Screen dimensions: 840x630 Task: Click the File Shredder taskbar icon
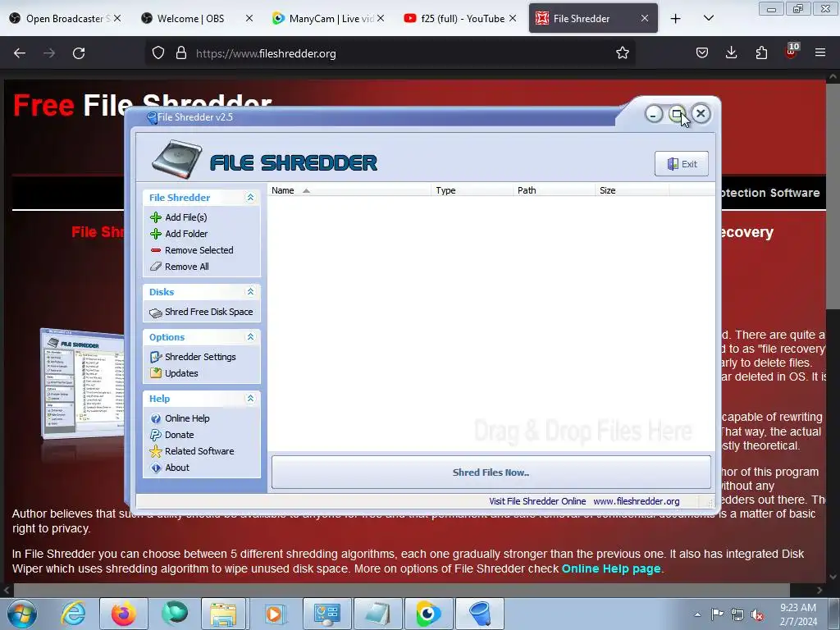click(479, 614)
